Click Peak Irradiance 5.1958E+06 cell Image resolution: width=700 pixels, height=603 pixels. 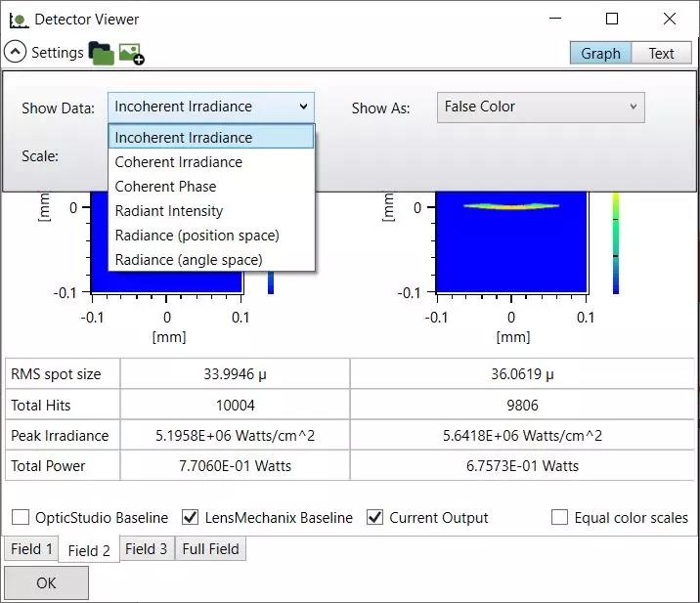click(235, 435)
